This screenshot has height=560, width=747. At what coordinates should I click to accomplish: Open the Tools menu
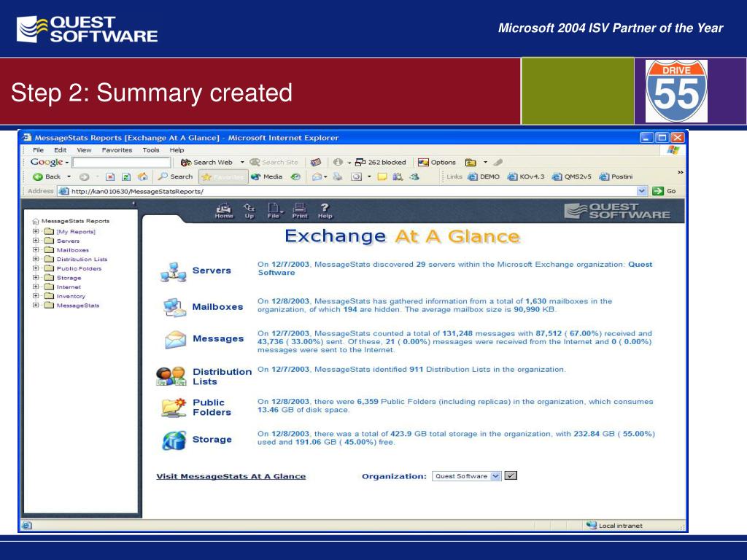pos(151,150)
